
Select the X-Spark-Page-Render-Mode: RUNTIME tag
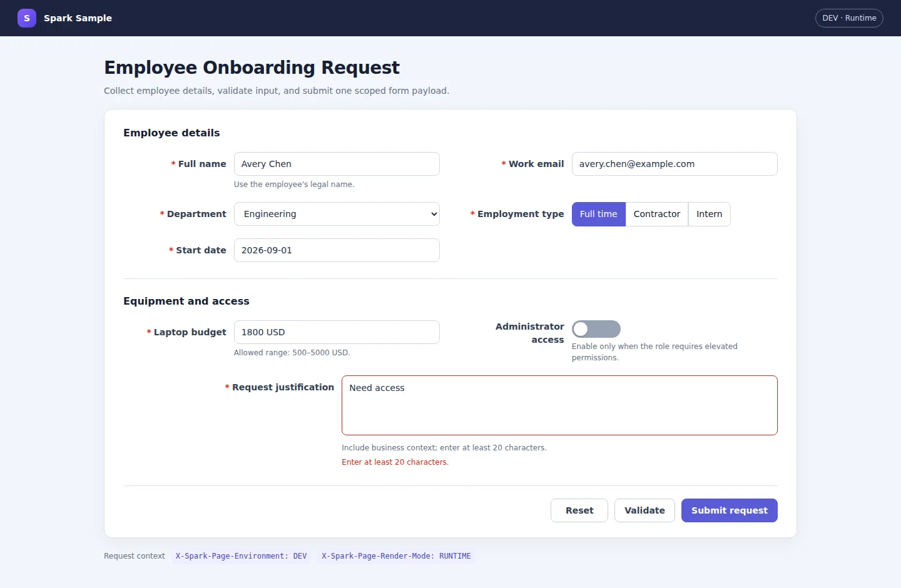click(396, 556)
